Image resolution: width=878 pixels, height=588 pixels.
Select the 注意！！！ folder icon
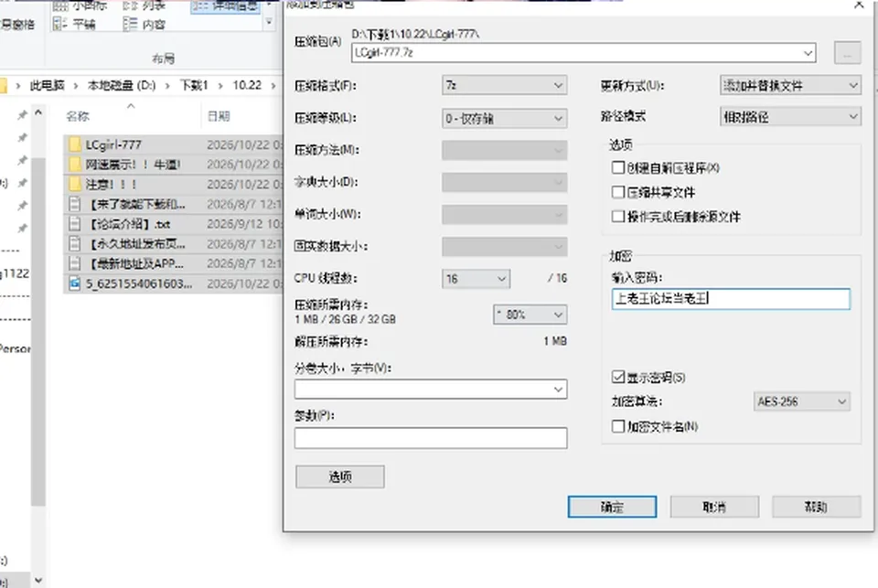pos(74,184)
